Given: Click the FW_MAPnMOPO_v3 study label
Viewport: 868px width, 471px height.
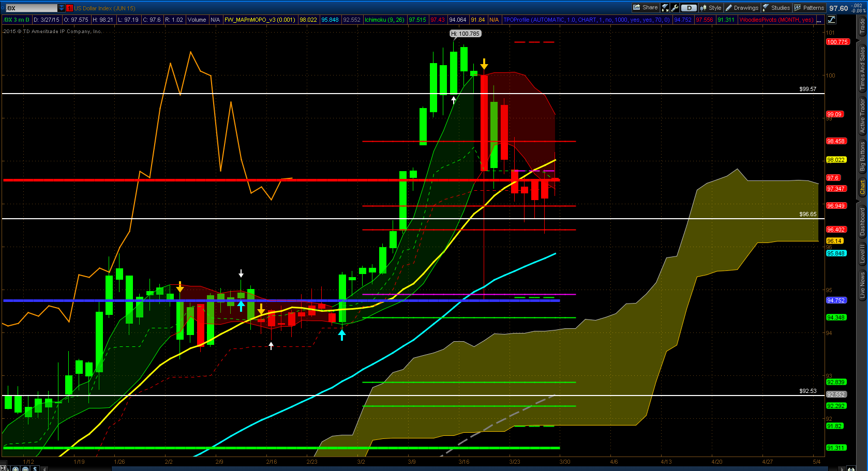Looking at the screenshot, I should [x=260, y=20].
